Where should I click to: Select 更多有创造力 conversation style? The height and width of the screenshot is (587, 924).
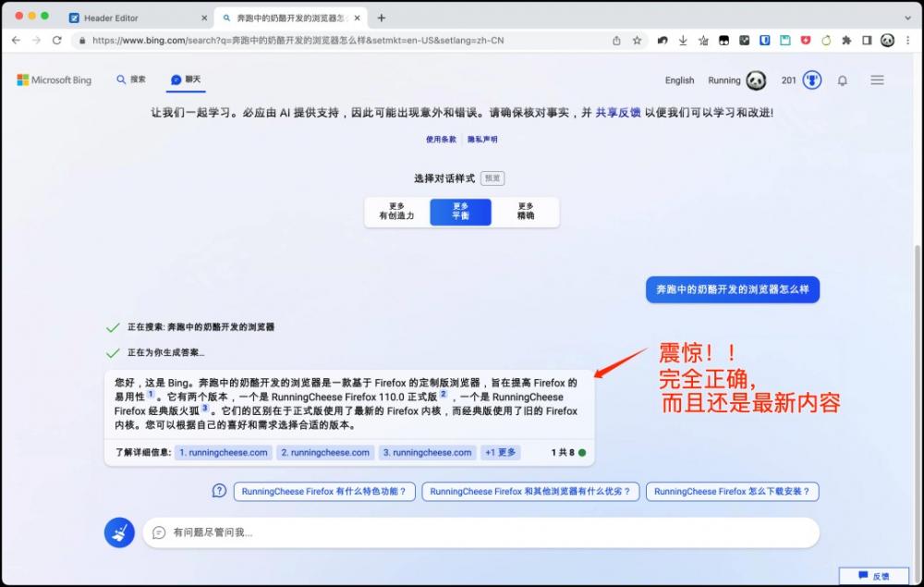[396, 212]
